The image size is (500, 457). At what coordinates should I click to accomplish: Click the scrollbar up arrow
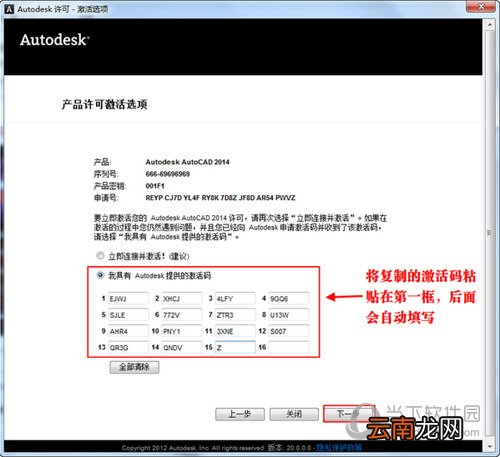click(x=489, y=25)
